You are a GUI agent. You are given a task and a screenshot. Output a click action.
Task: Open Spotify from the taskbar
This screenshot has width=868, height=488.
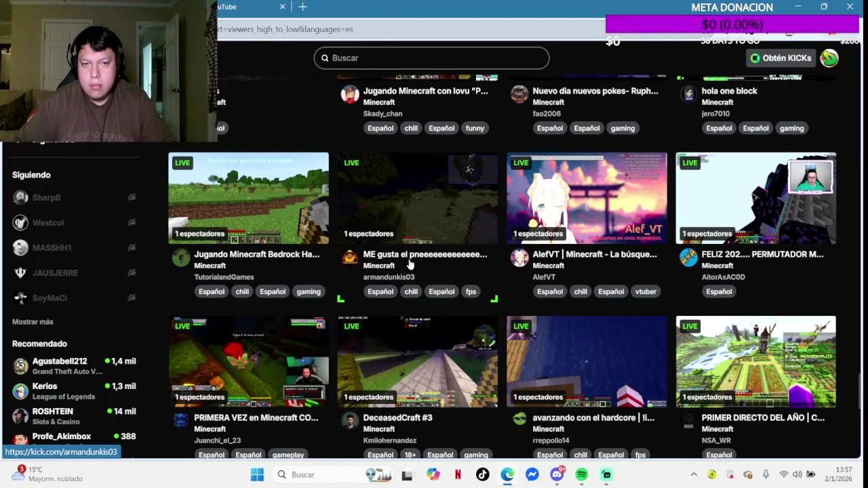[x=581, y=474]
